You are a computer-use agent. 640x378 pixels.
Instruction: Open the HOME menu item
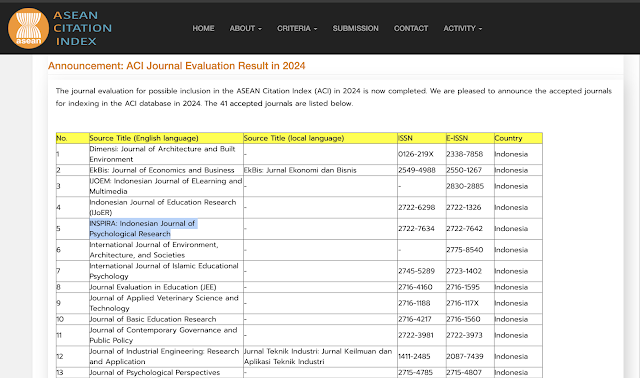click(203, 28)
